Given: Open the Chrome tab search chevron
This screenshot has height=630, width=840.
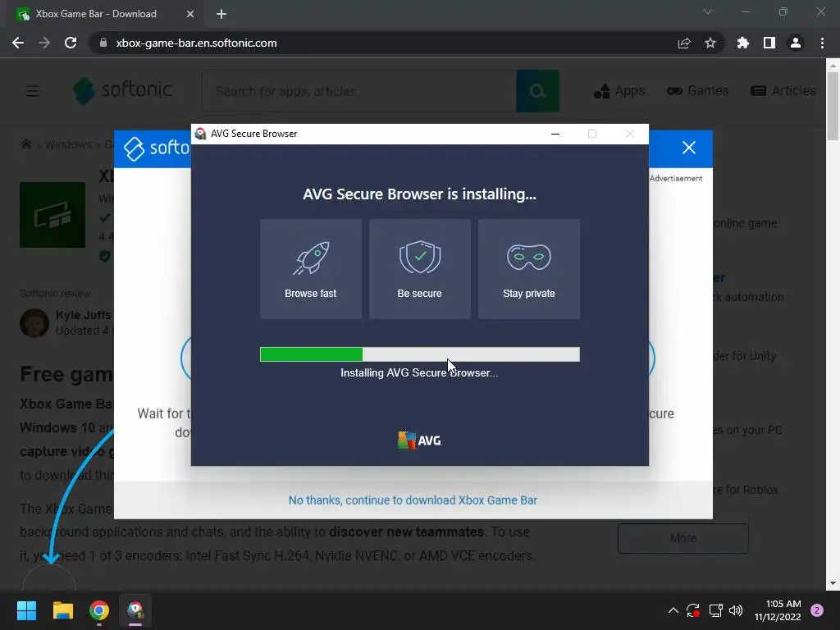Looking at the screenshot, I should point(708,11).
